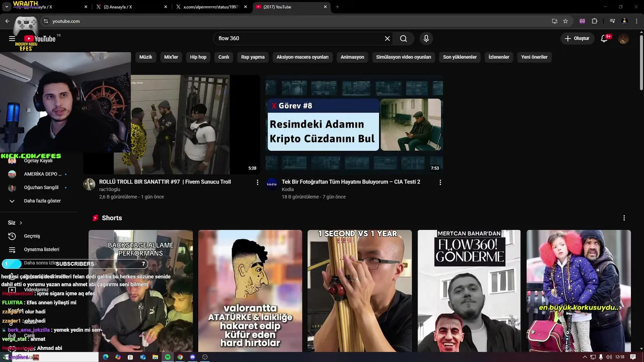Filter by 'Canlı' chip
This screenshot has height=362, width=644.
tap(224, 57)
